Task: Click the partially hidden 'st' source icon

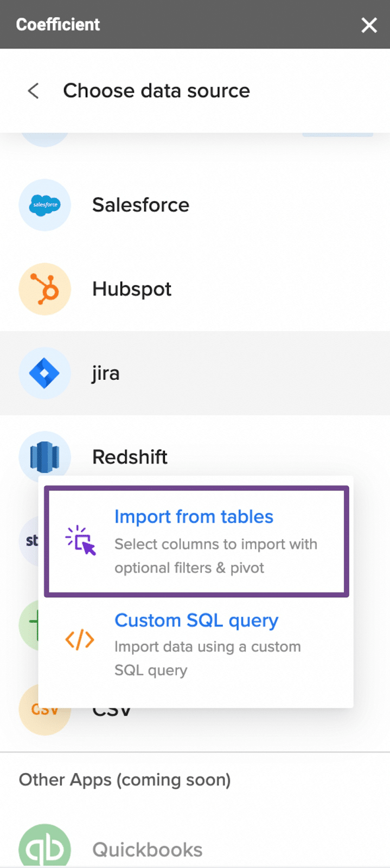Action: pos(30,540)
